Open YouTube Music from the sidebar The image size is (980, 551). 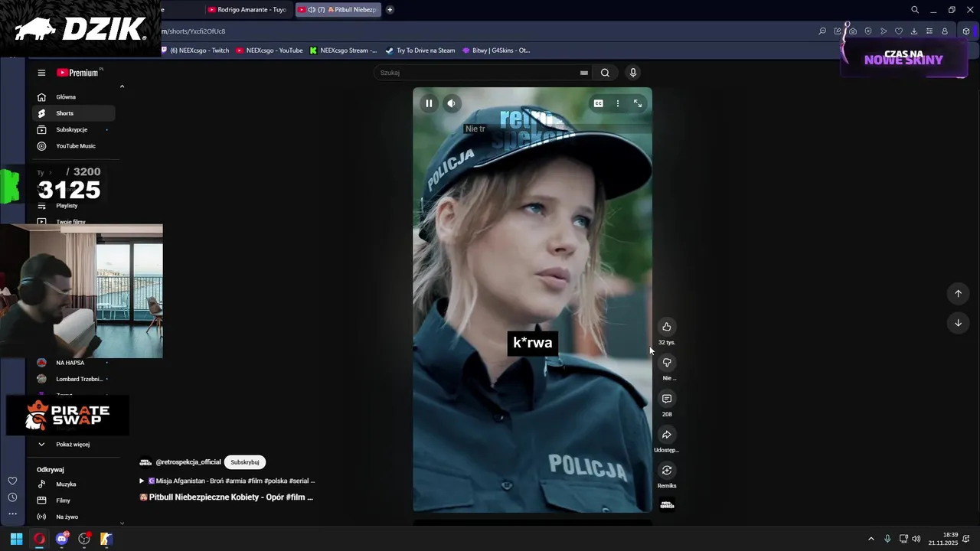coord(73,145)
